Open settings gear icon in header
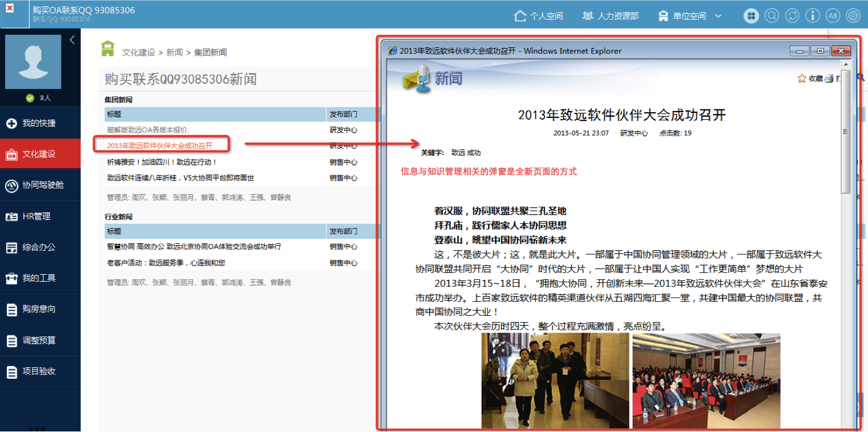The image size is (868, 432). (x=853, y=16)
